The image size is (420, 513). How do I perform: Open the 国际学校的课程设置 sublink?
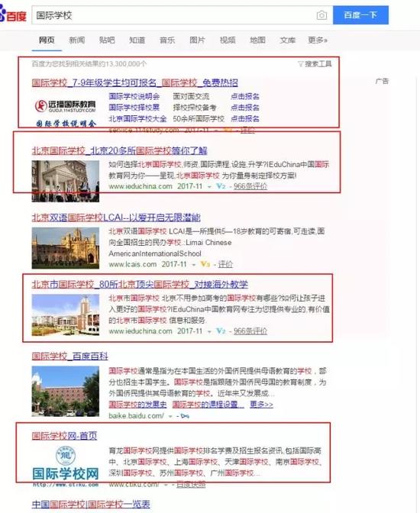208,405
